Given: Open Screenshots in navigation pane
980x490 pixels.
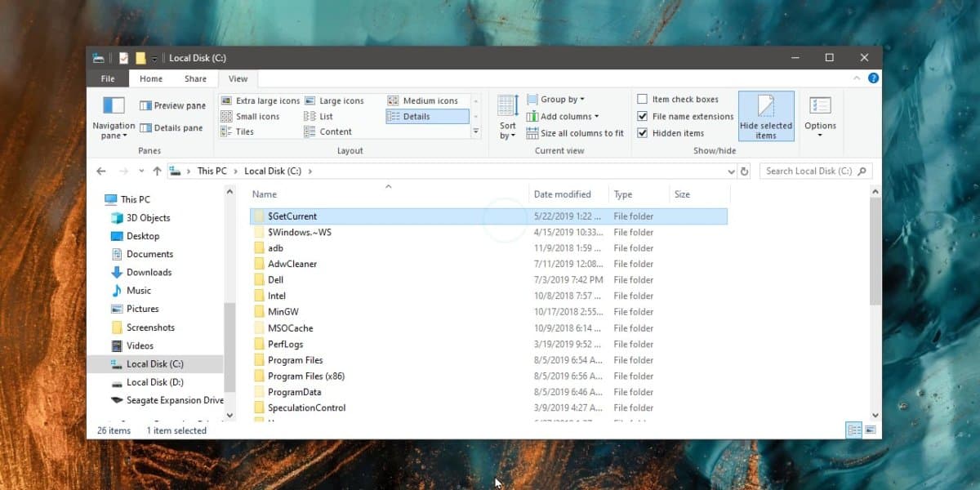Looking at the screenshot, I should tap(142, 327).
